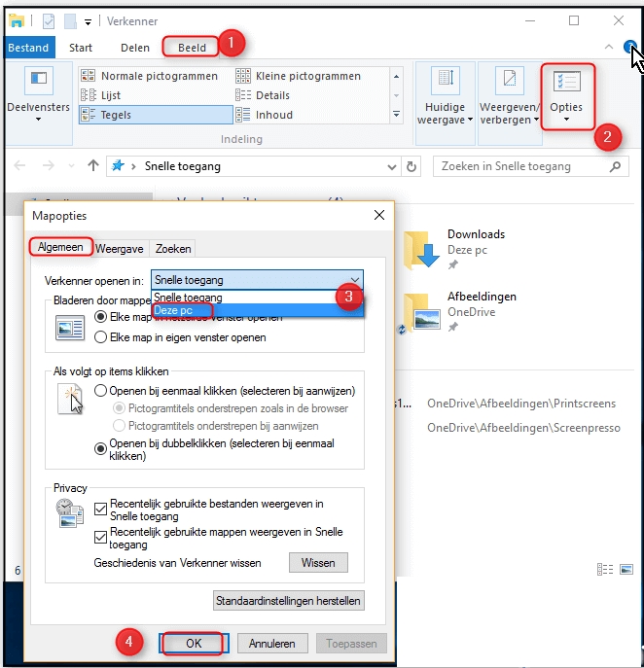Select 'Openen bij eenmaal klikken' radio option
This screenshot has height=668, width=644.
click(101, 390)
